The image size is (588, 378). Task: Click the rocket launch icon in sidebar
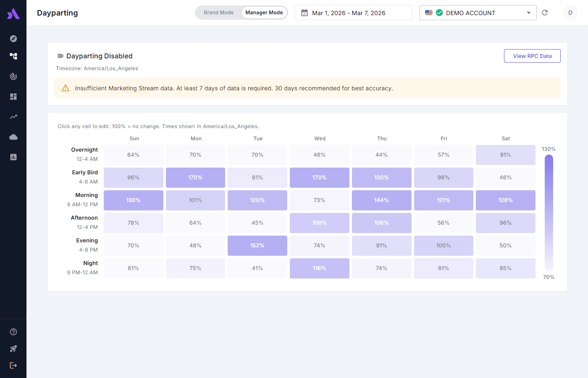tap(13, 349)
